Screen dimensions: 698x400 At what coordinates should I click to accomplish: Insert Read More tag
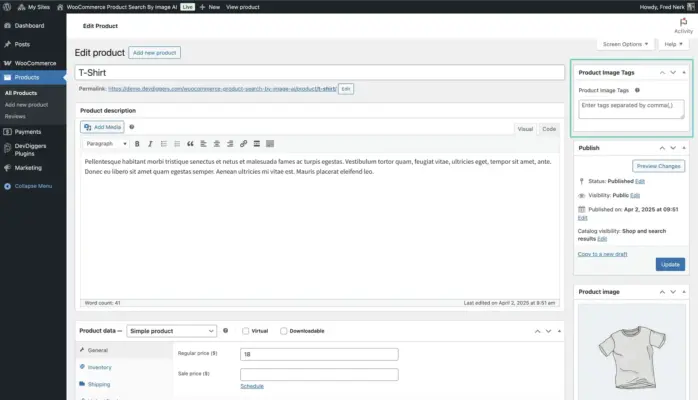(257, 144)
